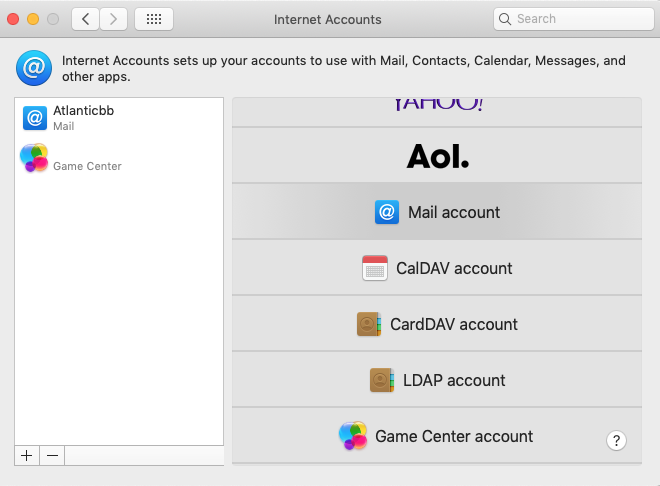Open help with the question mark button
This screenshot has width=660, height=486.
pyautogui.click(x=616, y=441)
